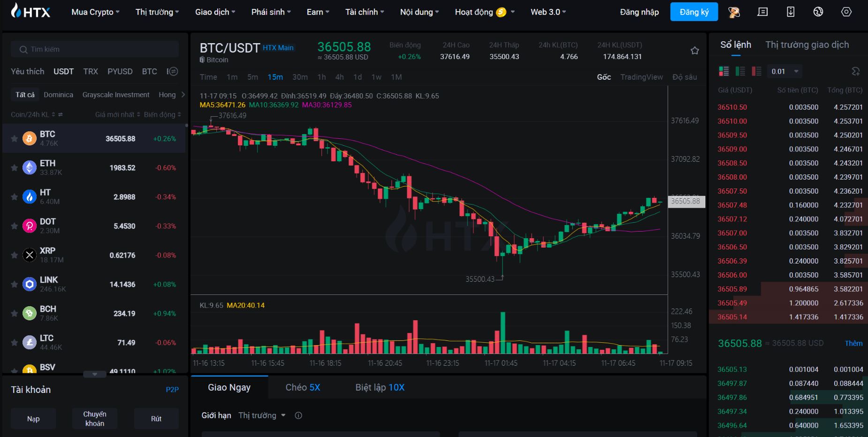This screenshot has height=437, width=868.
Task: Open the mascot avatar icon in header
Action: [734, 12]
